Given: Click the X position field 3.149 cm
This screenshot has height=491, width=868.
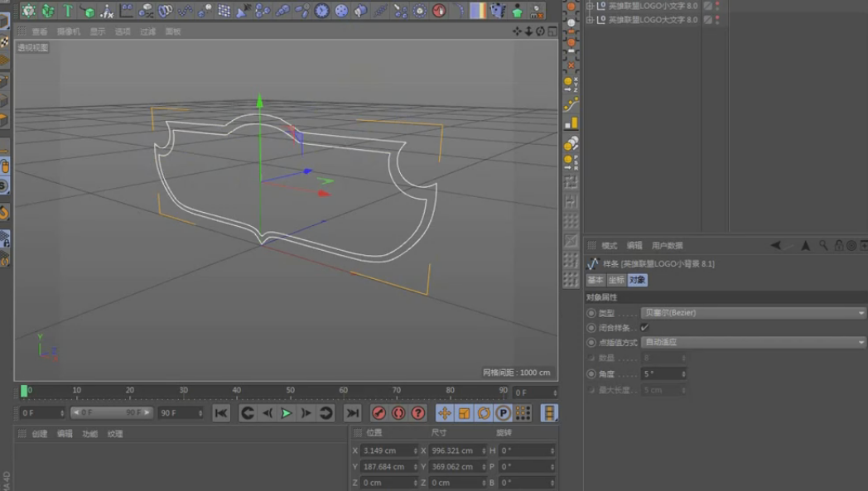Looking at the screenshot, I should [x=389, y=450].
